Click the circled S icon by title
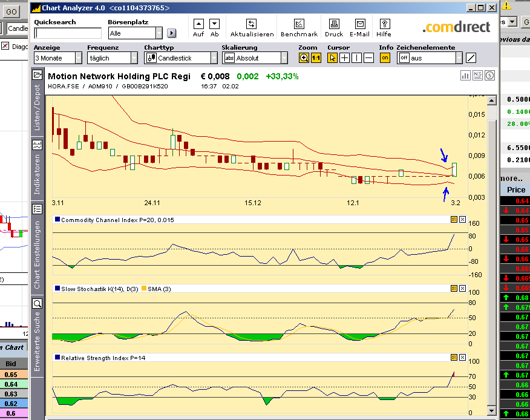This screenshot has height=420, width=530. click(x=490, y=76)
